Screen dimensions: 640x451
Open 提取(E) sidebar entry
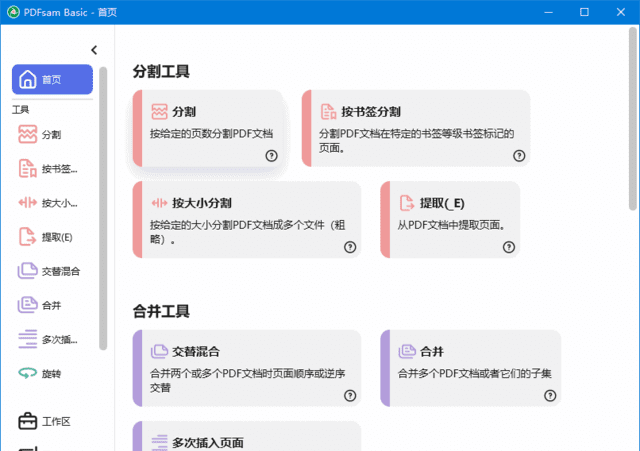click(57, 237)
